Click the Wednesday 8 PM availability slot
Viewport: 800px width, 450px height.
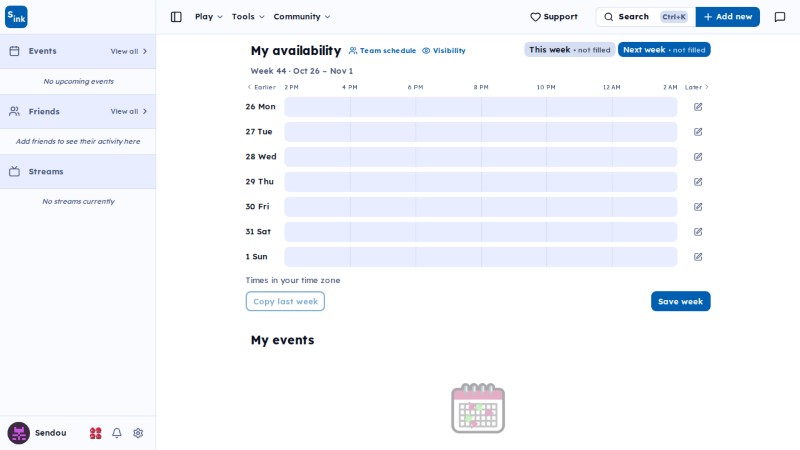[x=513, y=157]
